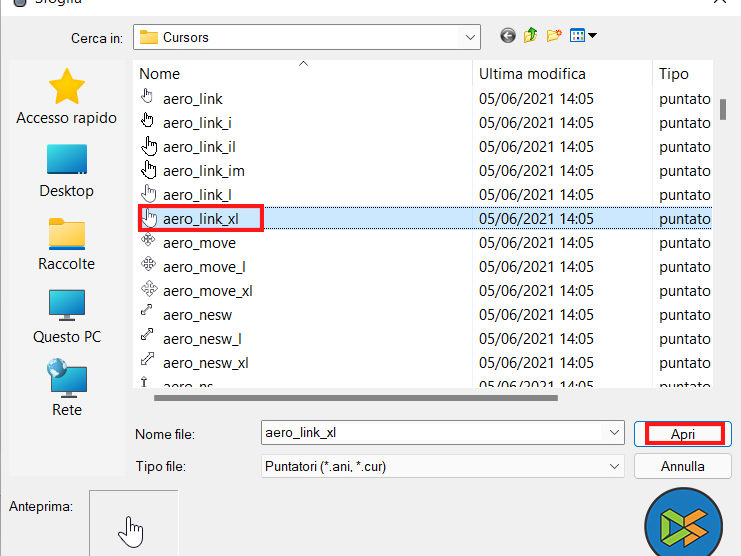741x556 pixels.
Task: Open Raccolte in the sidebar
Action: coord(67,244)
